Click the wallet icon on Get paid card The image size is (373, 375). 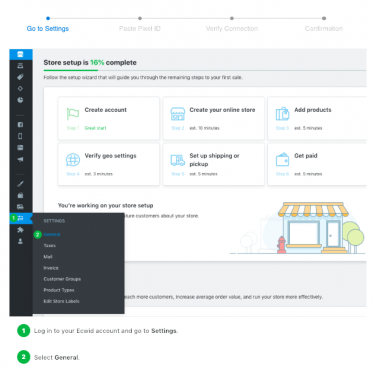click(x=282, y=160)
